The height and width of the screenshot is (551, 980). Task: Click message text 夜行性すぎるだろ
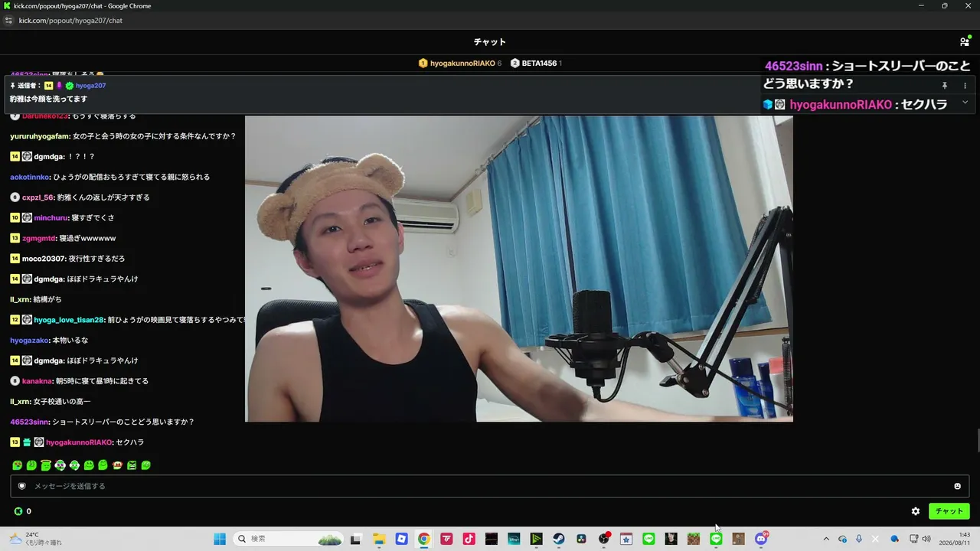tap(96, 259)
